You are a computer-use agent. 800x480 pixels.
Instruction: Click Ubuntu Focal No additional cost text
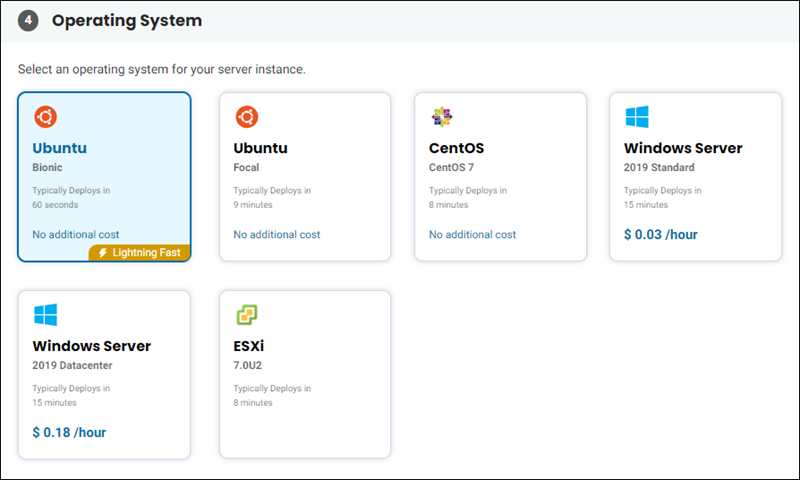[x=277, y=235]
